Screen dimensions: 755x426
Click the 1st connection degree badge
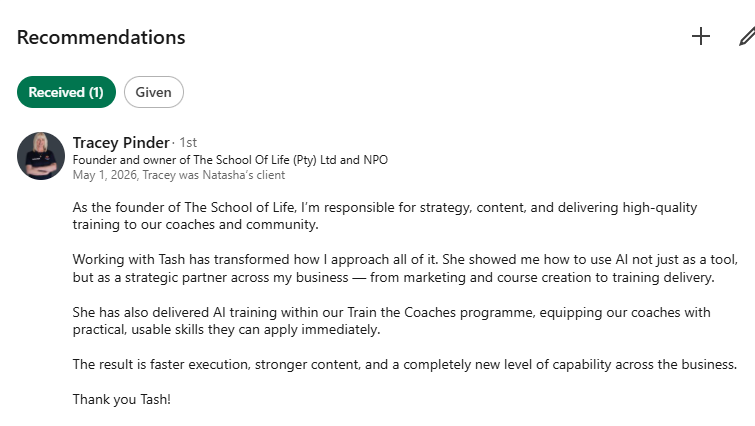188,142
